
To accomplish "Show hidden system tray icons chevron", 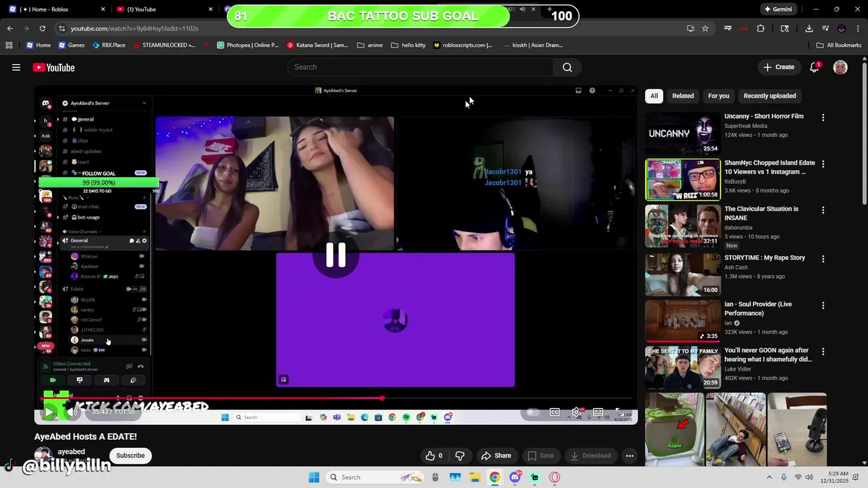I will pyautogui.click(x=770, y=477).
